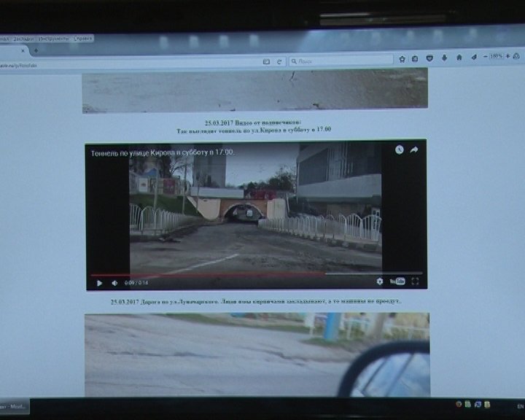Click the send tab icon in toolbar
Image resolution: width=525 pixels, height=420 pixels.
click(474, 58)
